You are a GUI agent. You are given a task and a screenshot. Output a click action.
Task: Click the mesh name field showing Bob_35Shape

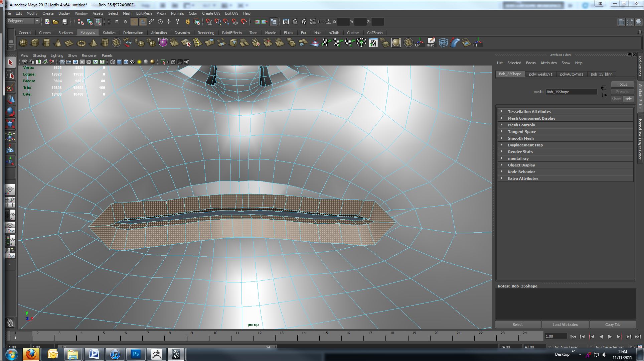tap(571, 92)
